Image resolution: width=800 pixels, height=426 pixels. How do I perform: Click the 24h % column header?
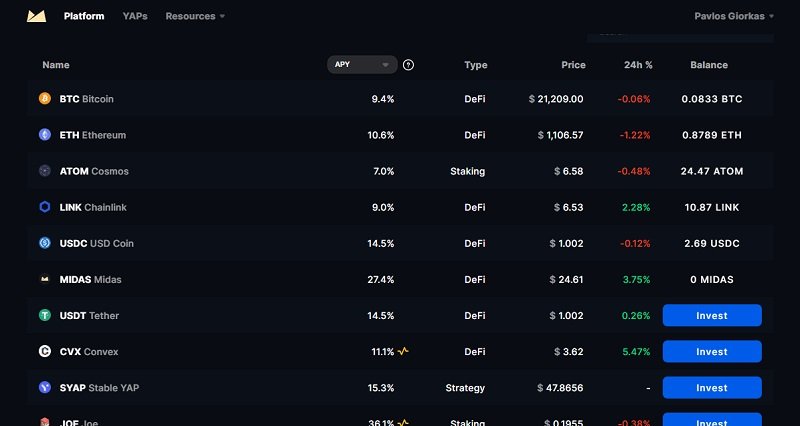point(638,65)
